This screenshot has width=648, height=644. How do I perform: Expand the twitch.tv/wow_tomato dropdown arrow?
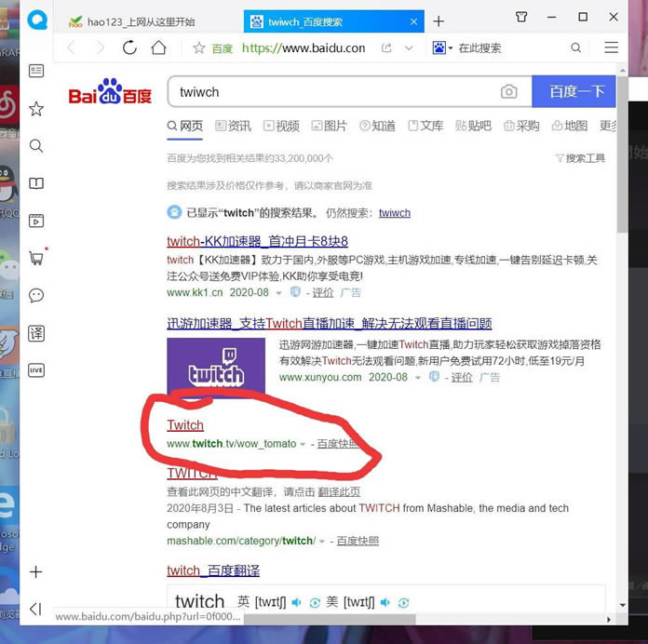click(303, 444)
